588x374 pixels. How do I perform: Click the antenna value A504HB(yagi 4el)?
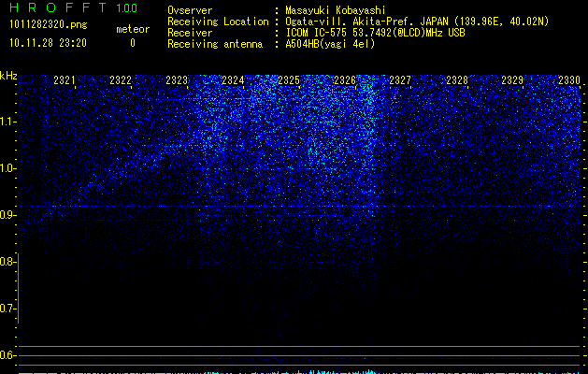pyautogui.click(x=330, y=44)
